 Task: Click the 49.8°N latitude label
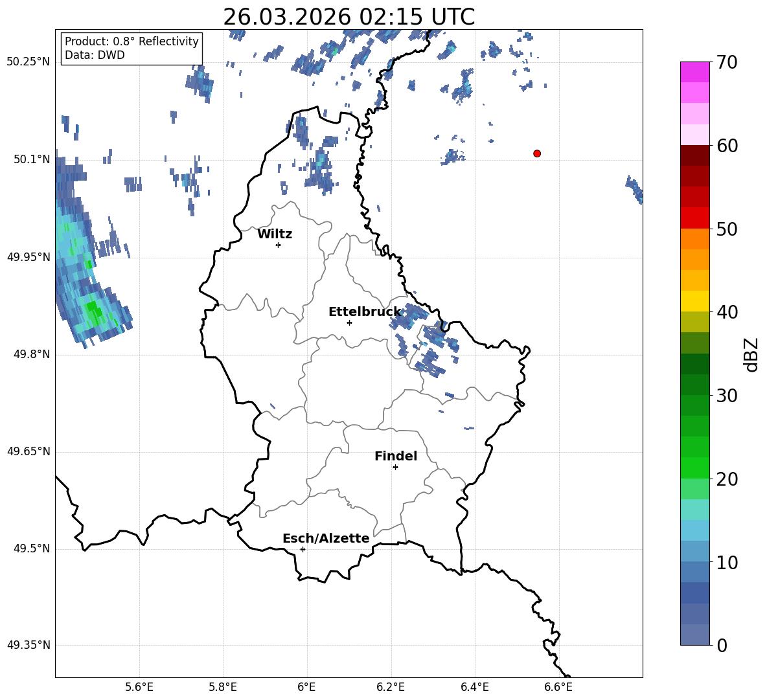click(31, 354)
